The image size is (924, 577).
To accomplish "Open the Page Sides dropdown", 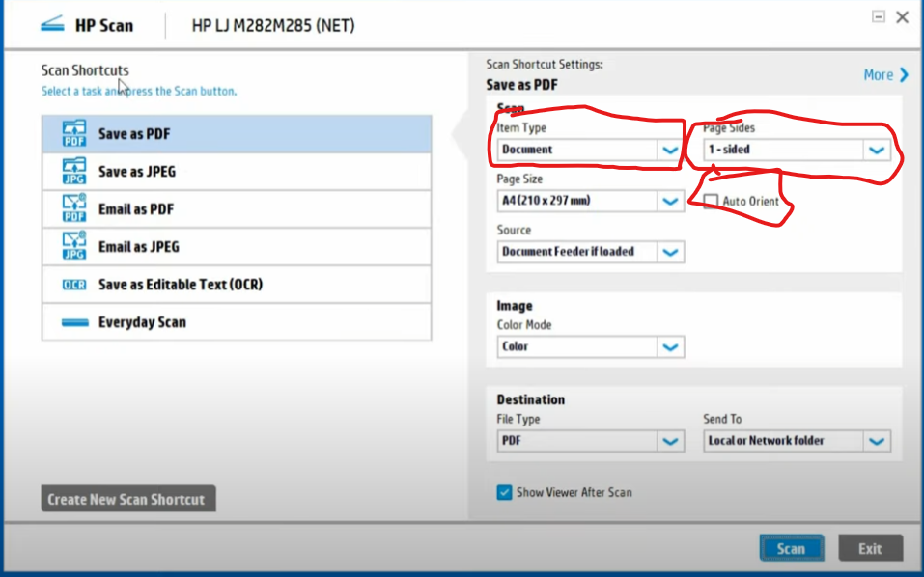I will click(x=876, y=150).
